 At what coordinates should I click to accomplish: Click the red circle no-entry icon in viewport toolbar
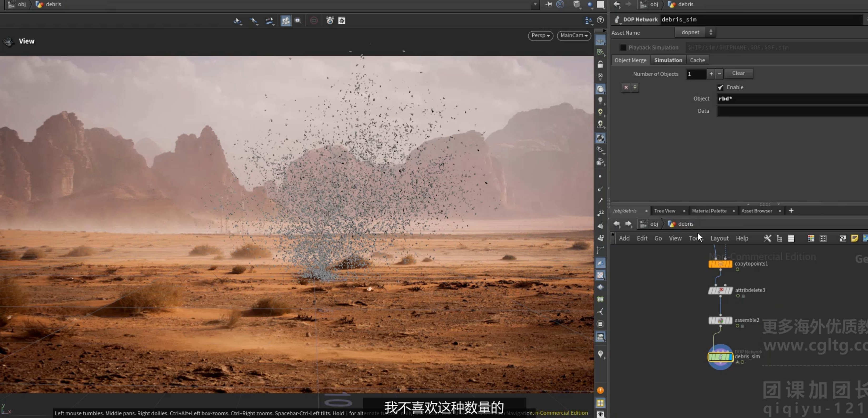pyautogui.click(x=314, y=21)
